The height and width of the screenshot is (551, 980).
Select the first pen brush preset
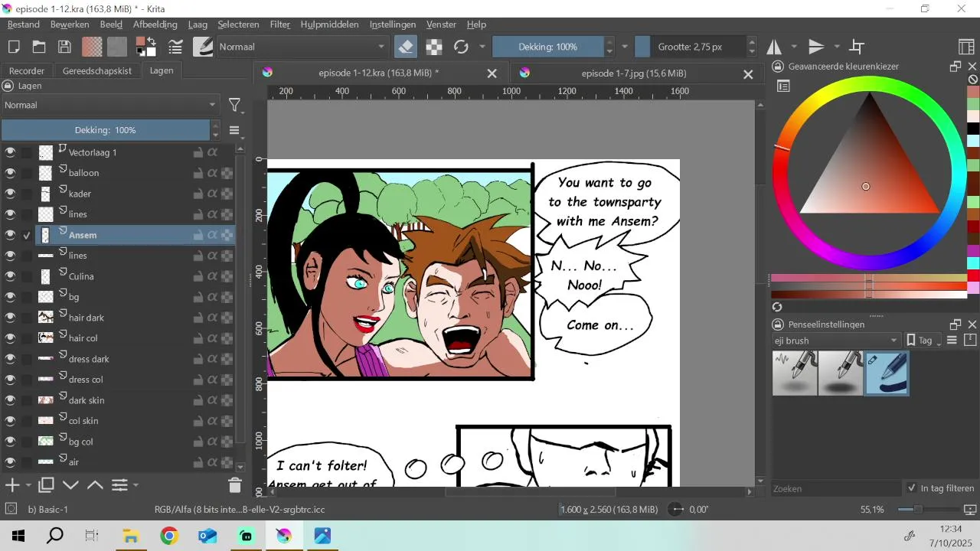(x=795, y=373)
